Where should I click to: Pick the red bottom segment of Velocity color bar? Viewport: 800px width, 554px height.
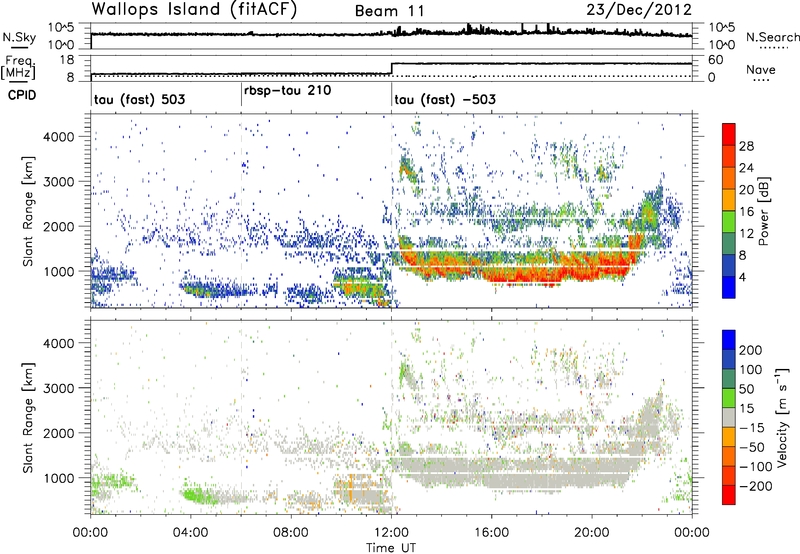pyautogui.click(x=729, y=495)
